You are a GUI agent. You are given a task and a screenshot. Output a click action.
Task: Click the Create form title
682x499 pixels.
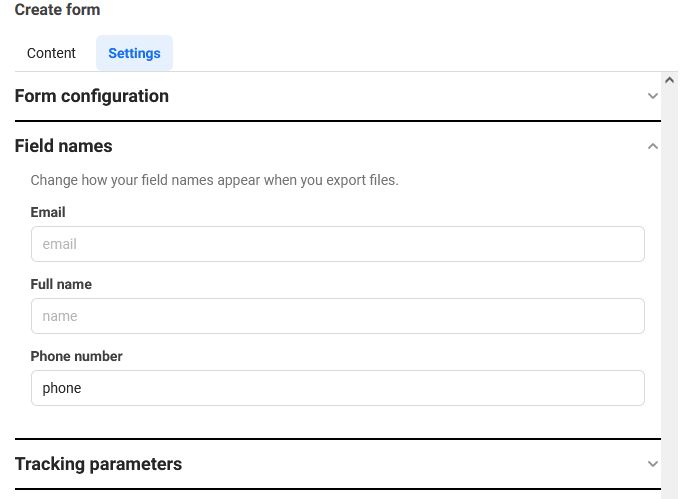[57, 10]
